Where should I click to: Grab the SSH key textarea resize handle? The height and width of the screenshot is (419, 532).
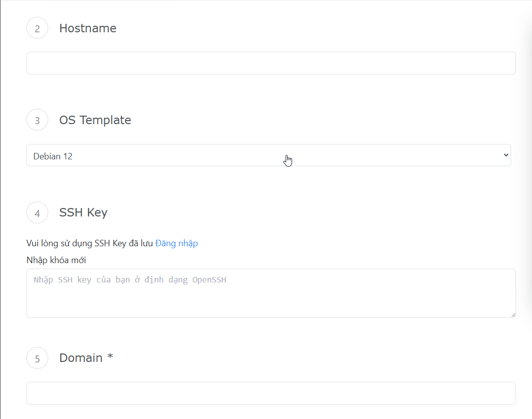[513, 315]
